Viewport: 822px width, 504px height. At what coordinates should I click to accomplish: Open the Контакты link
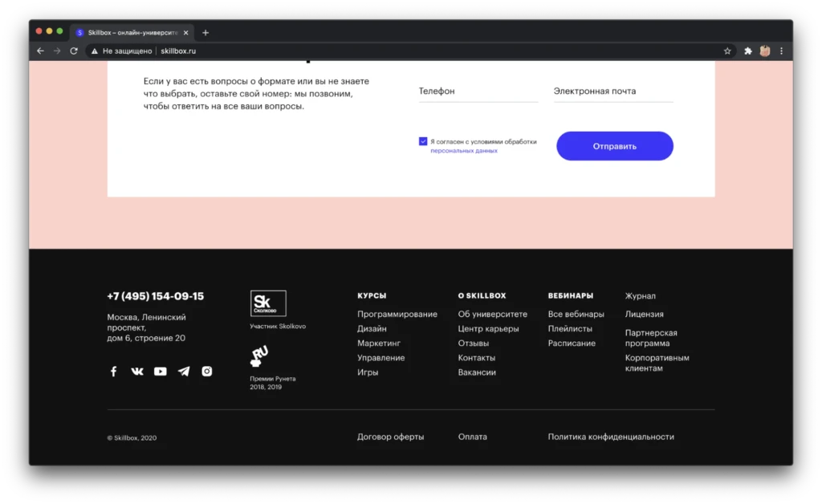476,358
